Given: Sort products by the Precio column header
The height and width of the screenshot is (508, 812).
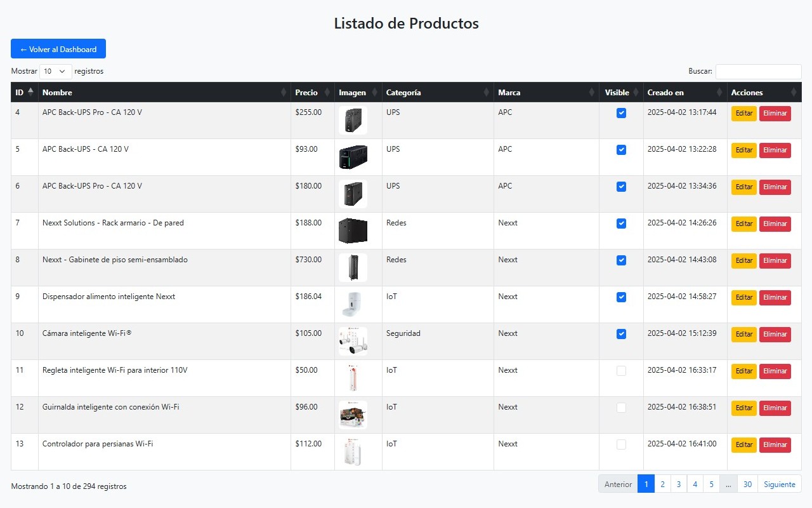Looking at the screenshot, I should (313, 92).
